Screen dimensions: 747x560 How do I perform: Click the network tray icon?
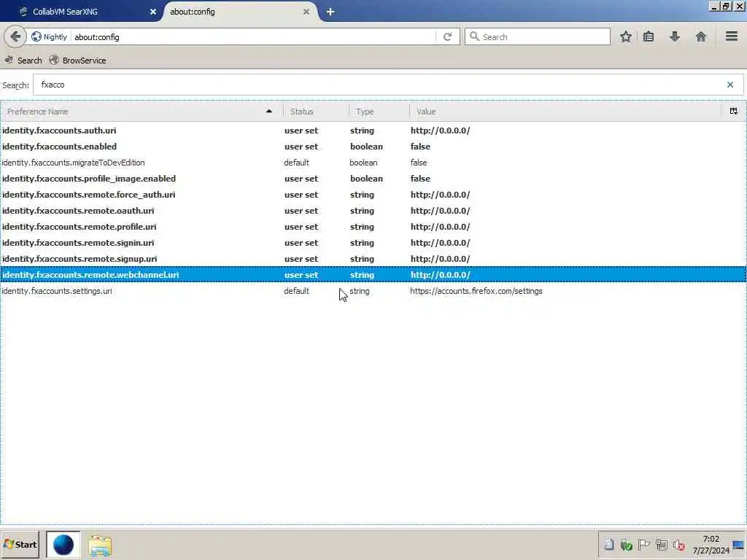pos(661,545)
